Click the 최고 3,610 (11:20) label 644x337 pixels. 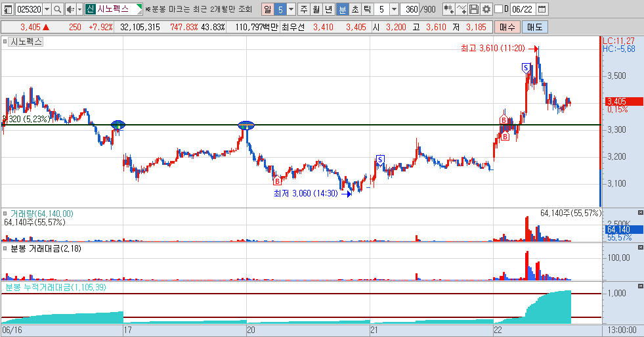(x=492, y=49)
